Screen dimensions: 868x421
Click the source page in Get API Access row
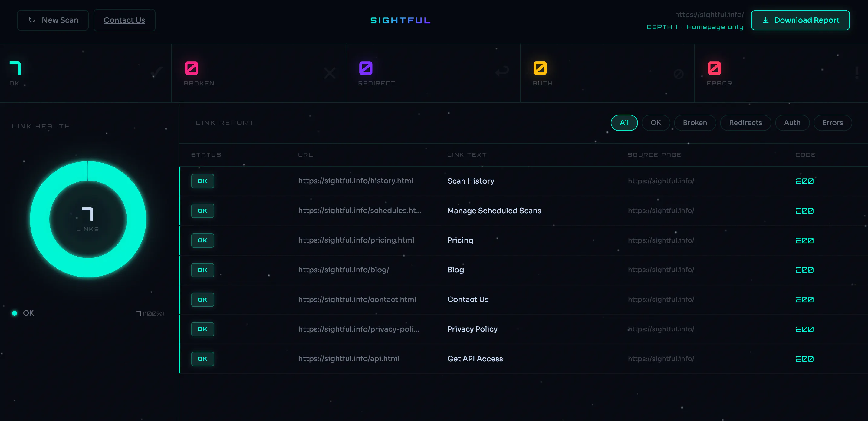(x=661, y=359)
